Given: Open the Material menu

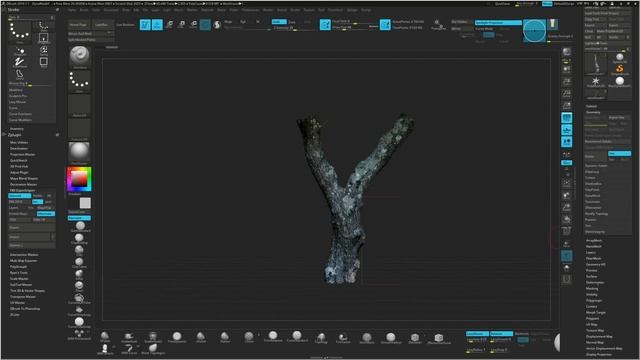Looking at the screenshot, I should [207, 10].
